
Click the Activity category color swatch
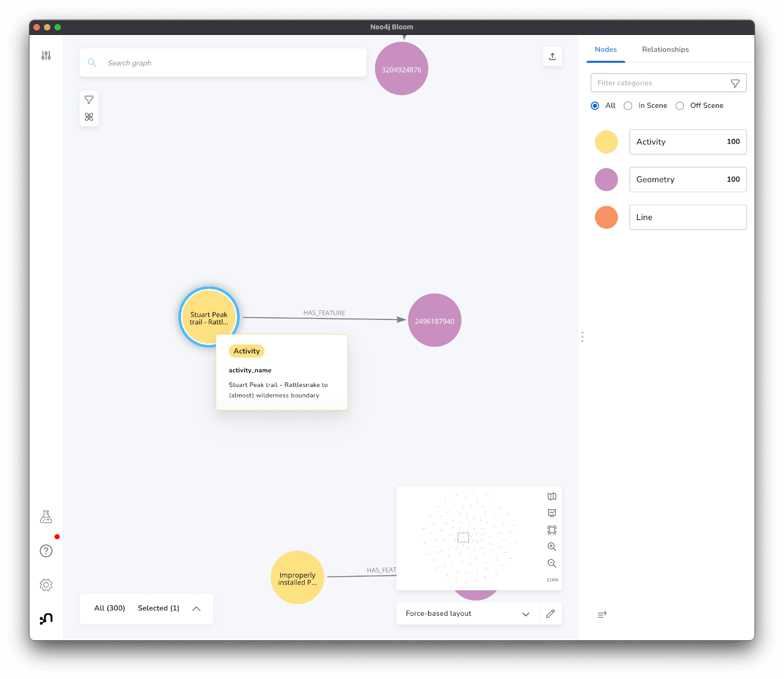pos(606,142)
